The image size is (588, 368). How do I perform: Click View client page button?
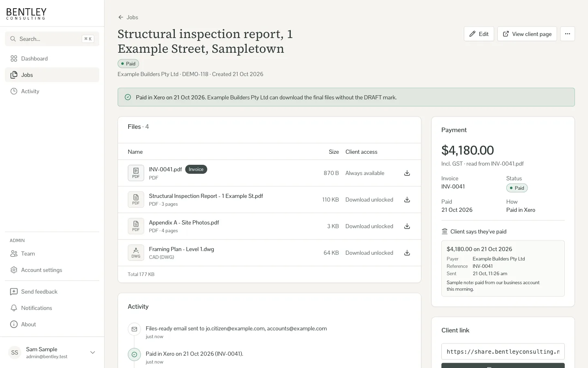pos(527,34)
